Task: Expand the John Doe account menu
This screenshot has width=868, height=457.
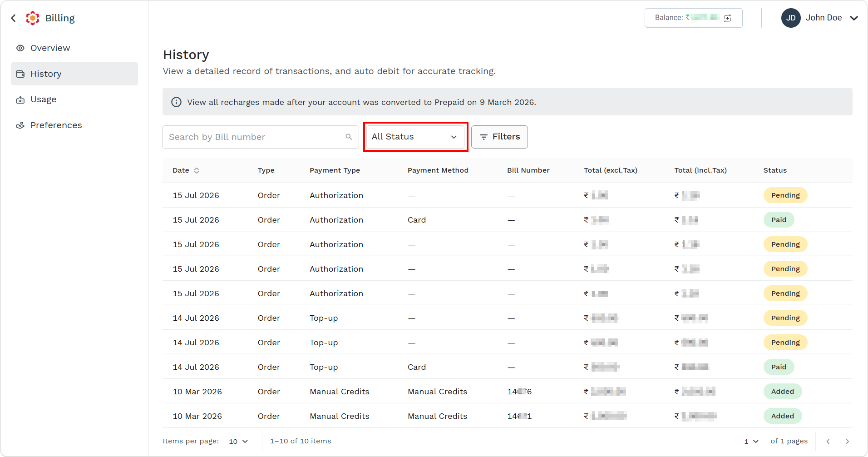Action: [x=854, y=18]
